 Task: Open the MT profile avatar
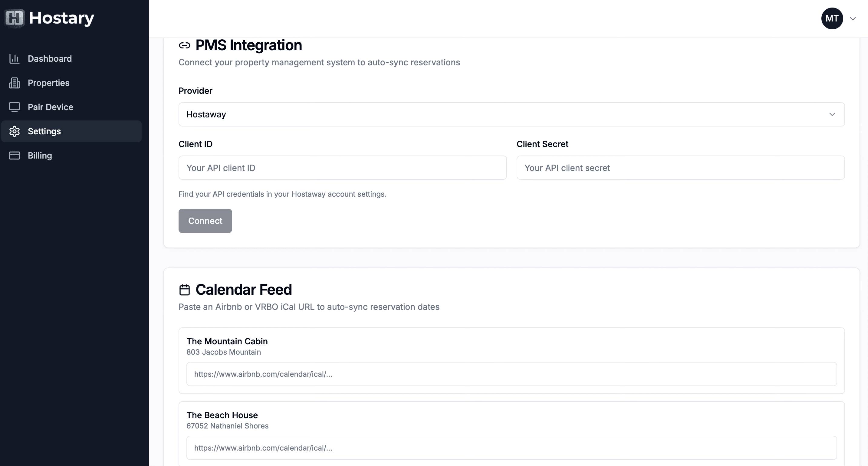coord(832,18)
